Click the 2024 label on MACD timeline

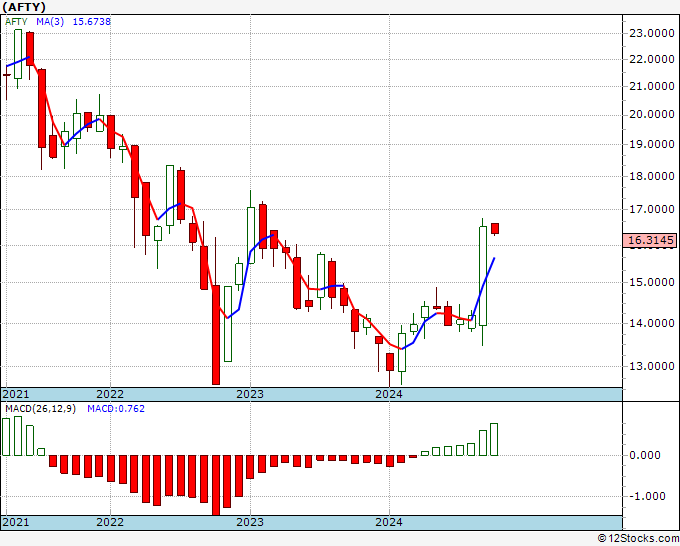(389, 522)
